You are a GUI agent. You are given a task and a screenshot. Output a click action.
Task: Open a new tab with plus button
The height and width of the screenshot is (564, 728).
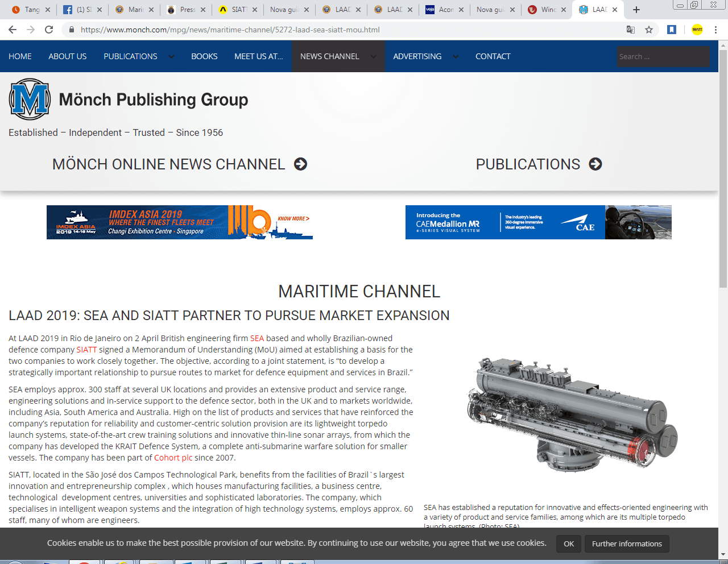[x=636, y=10]
